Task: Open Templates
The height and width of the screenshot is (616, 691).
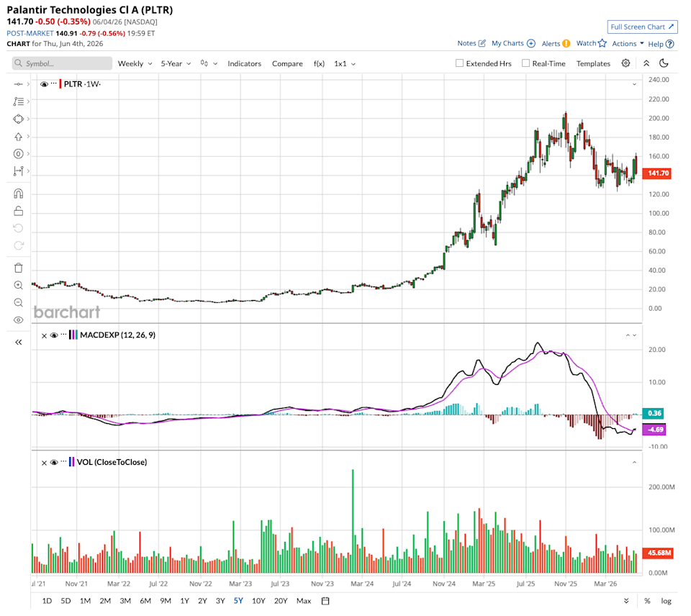Action: (593, 63)
